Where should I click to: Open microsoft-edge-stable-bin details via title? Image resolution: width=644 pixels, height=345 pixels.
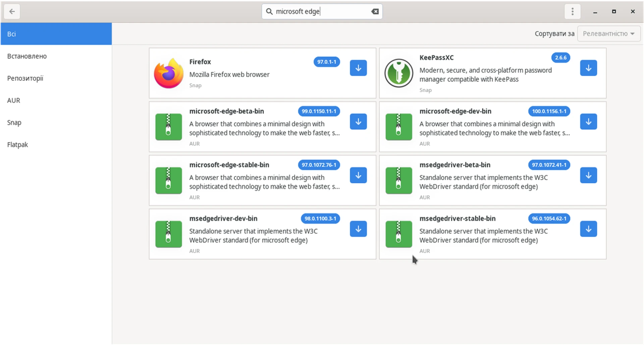(x=229, y=165)
